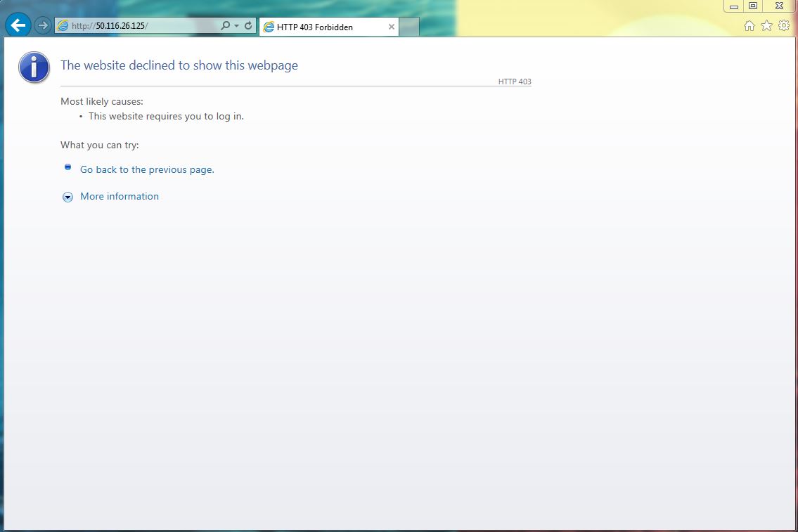Click the 'What you can try:' text
Viewport: 798px width, 532px height.
click(x=100, y=145)
